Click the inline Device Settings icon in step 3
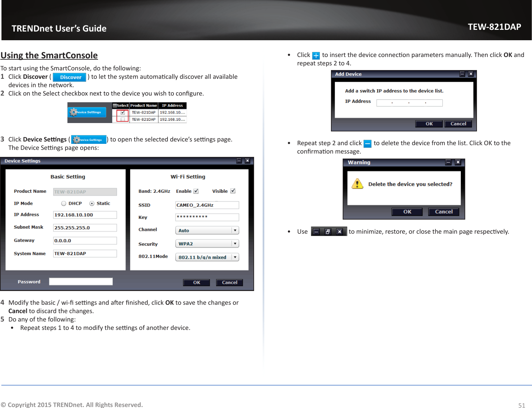This screenshot has width=532, height=408. [x=89, y=139]
